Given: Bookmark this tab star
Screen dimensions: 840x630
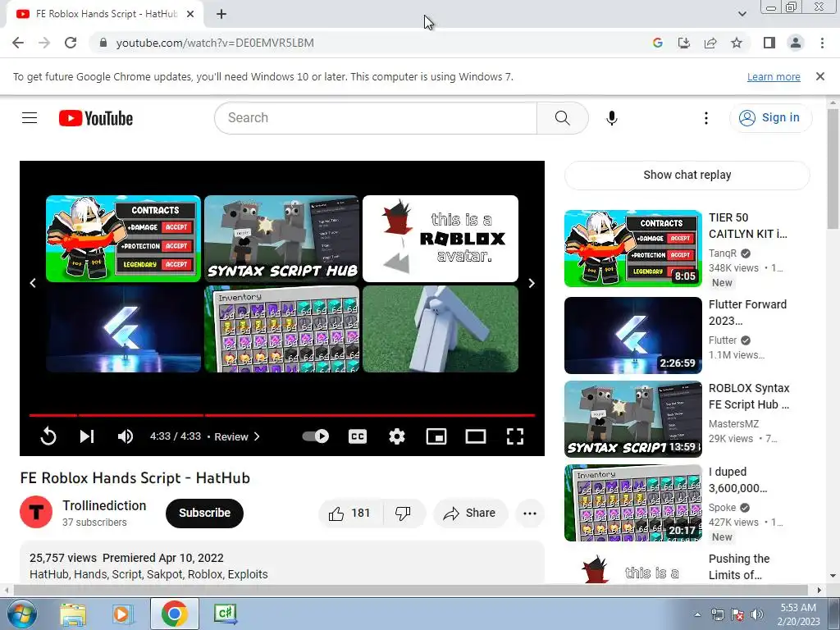Looking at the screenshot, I should [737, 43].
